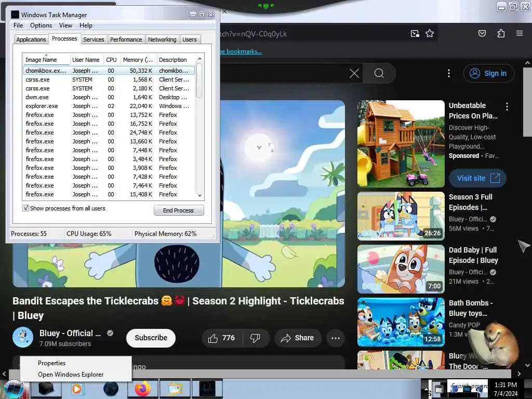Open the Windows Start orb
The height and width of the screenshot is (399, 532).
click(14, 389)
